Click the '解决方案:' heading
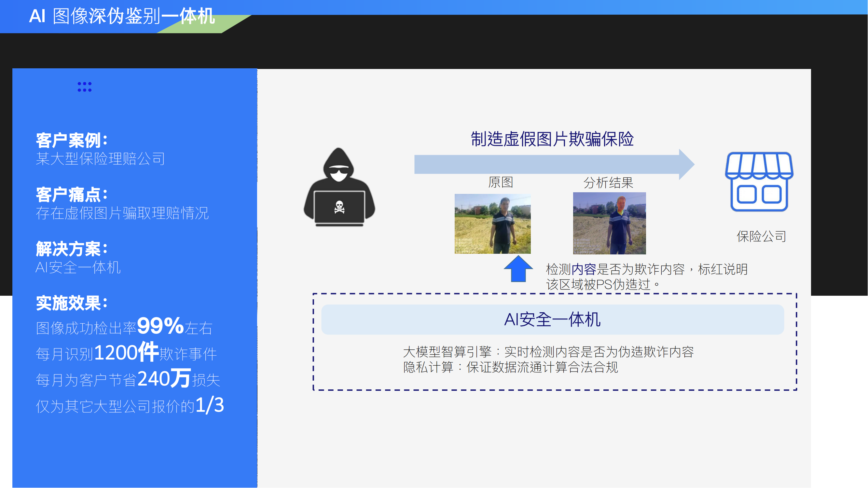 [x=72, y=249]
